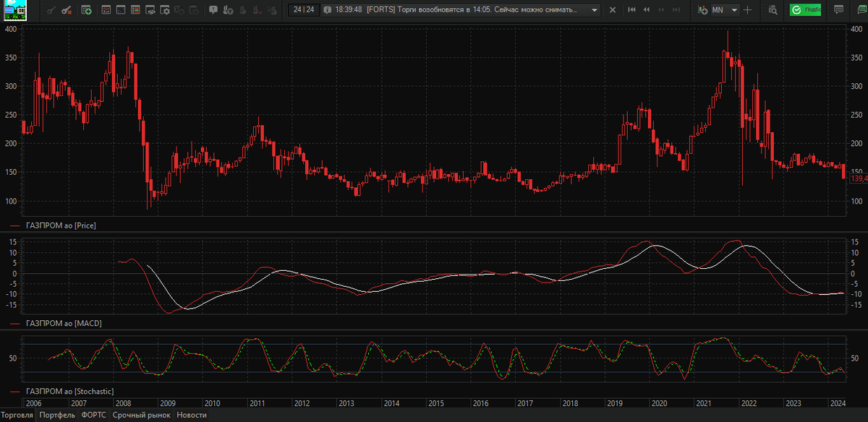
Task: Click the 2024 label on the time axis
Action: (838, 403)
